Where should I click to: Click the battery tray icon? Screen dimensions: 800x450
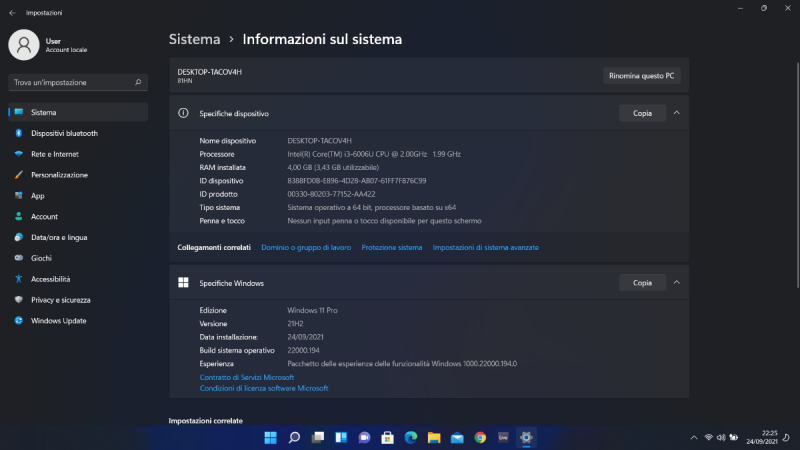pyautogui.click(x=734, y=438)
